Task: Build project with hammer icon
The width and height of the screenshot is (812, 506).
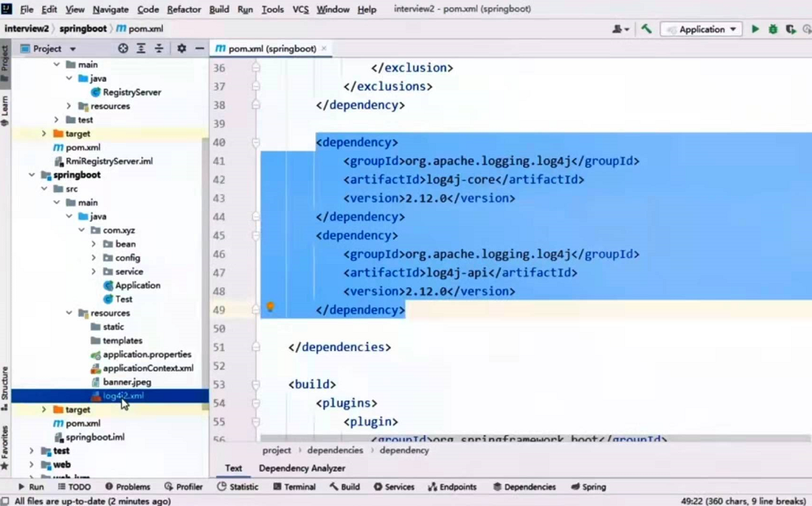Action: coord(646,29)
